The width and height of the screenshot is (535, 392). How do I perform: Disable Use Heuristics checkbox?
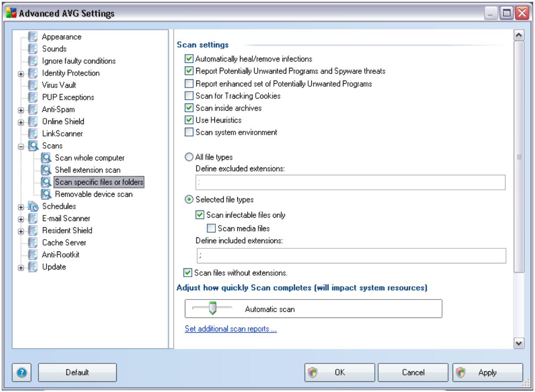[x=188, y=119]
